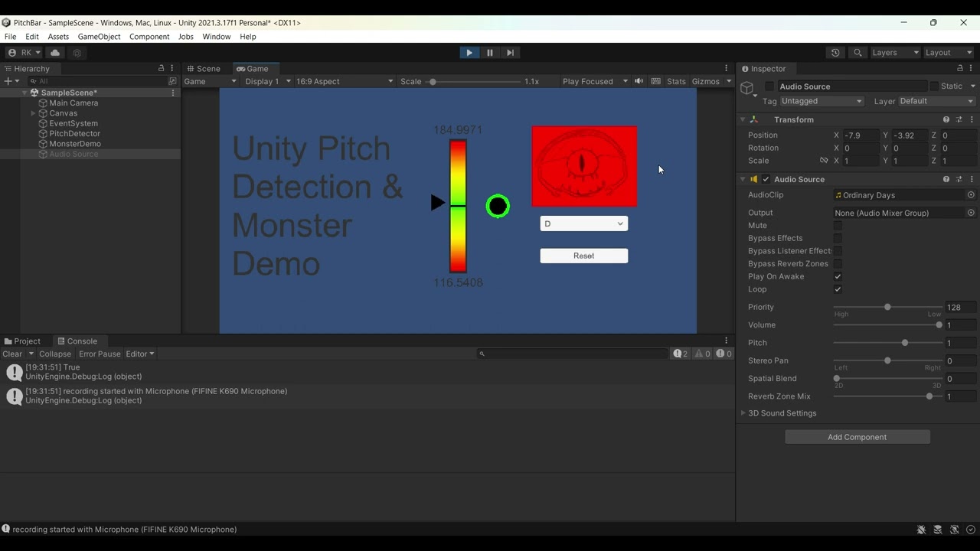Switch to the Console tab
Viewport: 980px width, 551px height.
tap(77, 341)
